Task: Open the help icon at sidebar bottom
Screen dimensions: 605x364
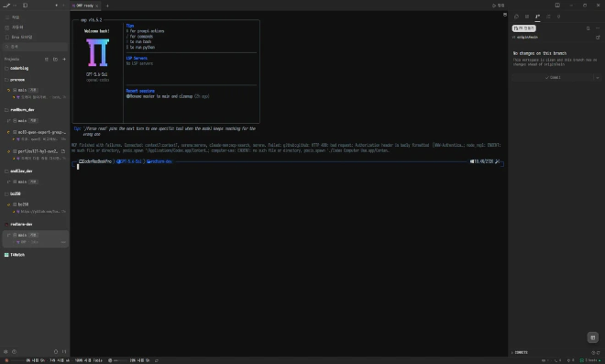Action: point(15,352)
